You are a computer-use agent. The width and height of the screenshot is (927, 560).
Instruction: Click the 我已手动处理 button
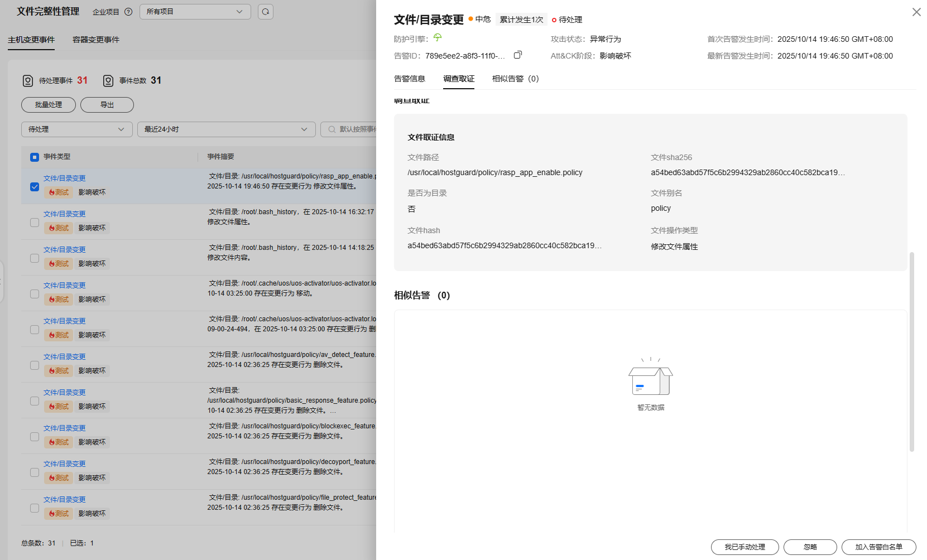coord(745,547)
